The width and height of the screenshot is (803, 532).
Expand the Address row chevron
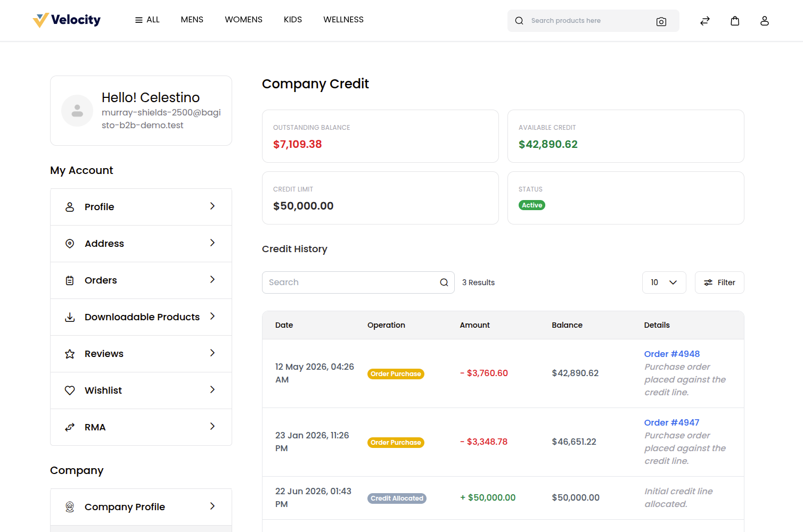tap(212, 243)
